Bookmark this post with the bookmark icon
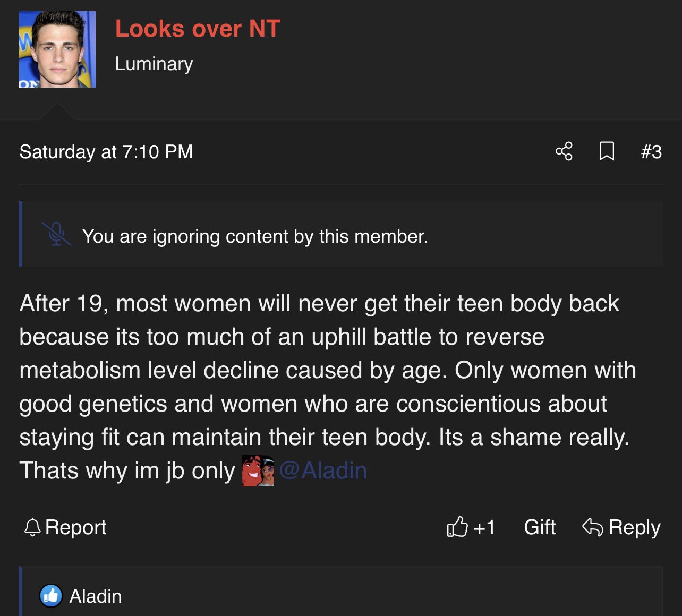This screenshot has height=616, width=682. click(607, 151)
